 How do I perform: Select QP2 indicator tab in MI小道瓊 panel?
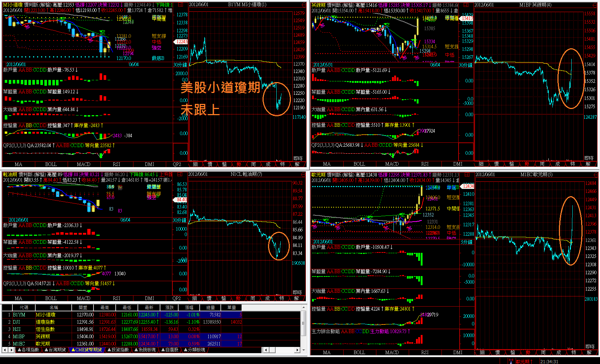point(177,165)
